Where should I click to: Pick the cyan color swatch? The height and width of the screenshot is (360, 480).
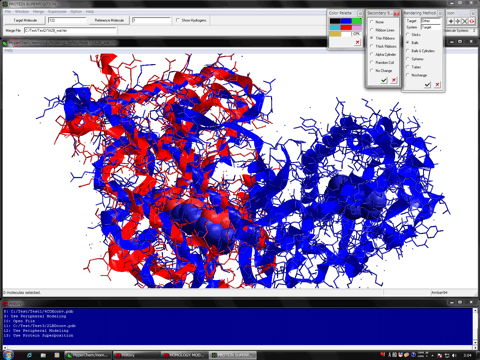click(x=335, y=27)
